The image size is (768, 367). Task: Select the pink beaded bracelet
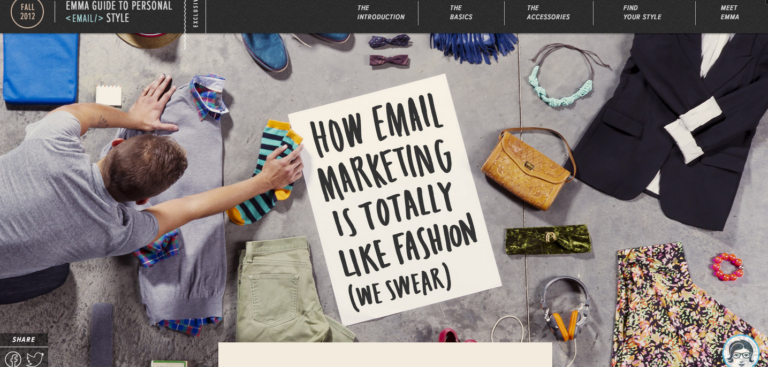[727, 267]
